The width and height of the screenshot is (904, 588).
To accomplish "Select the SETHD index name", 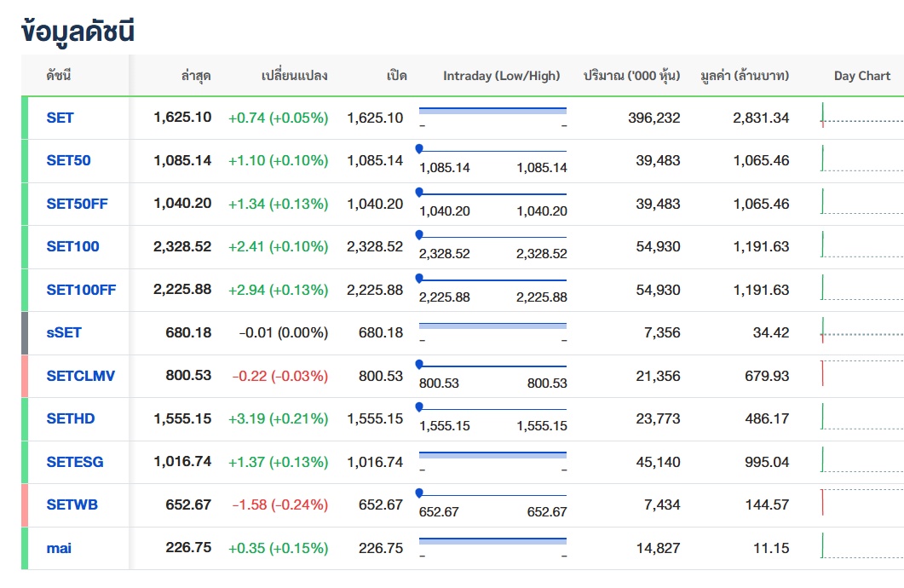I will 71,418.
